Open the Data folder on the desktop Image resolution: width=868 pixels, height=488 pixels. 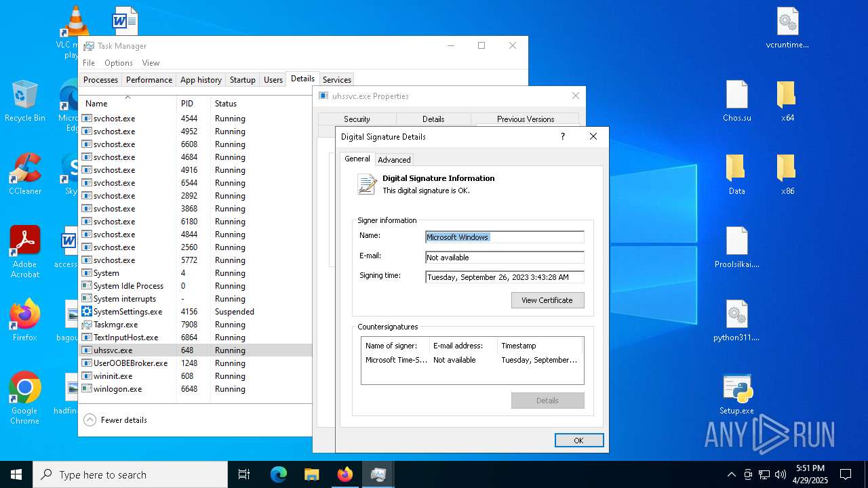click(736, 175)
